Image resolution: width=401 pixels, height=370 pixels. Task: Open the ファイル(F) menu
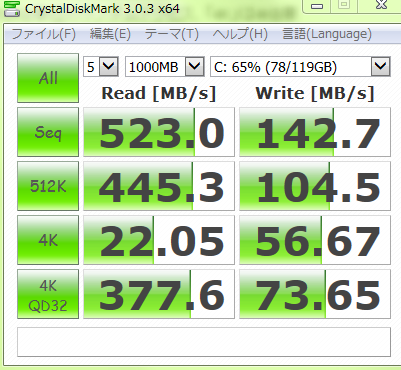(44, 34)
